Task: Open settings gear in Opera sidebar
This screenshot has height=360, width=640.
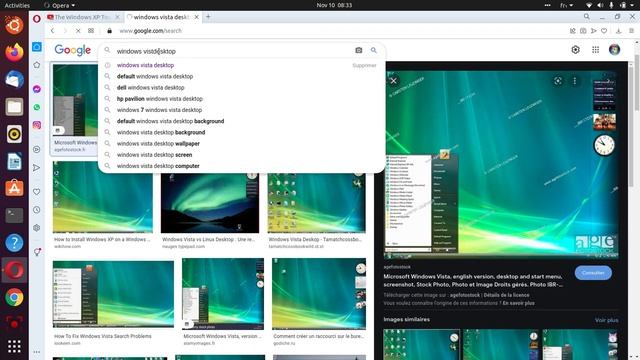Action: [37, 228]
